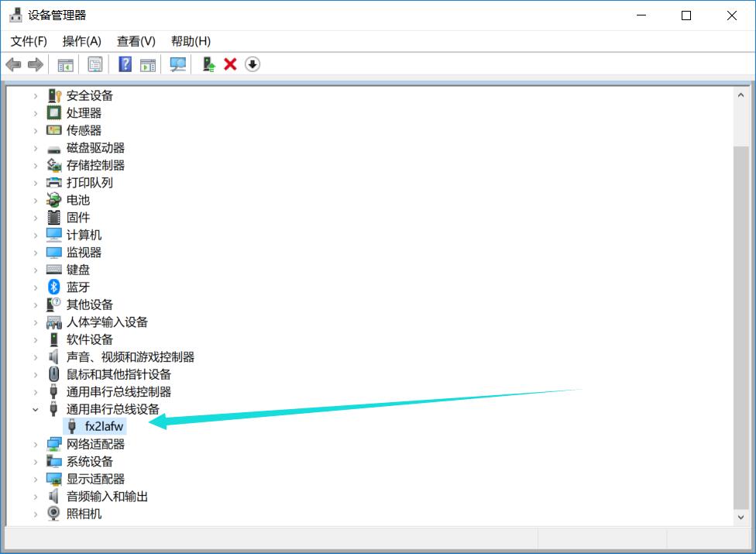Viewport: 756px width, 554px height.
Task: Select the 通用串行总线设备 label
Action: pos(113,409)
